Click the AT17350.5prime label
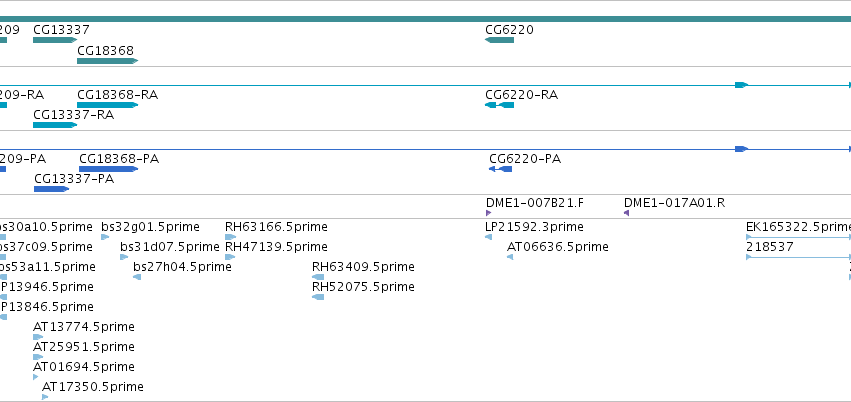The image size is (851, 402). pos(93,387)
